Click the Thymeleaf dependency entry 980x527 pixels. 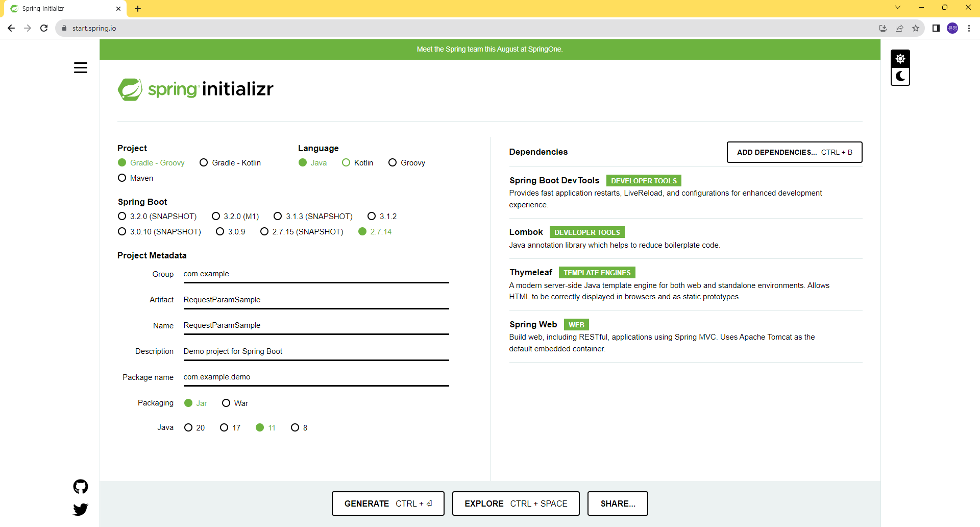[685, 285]
